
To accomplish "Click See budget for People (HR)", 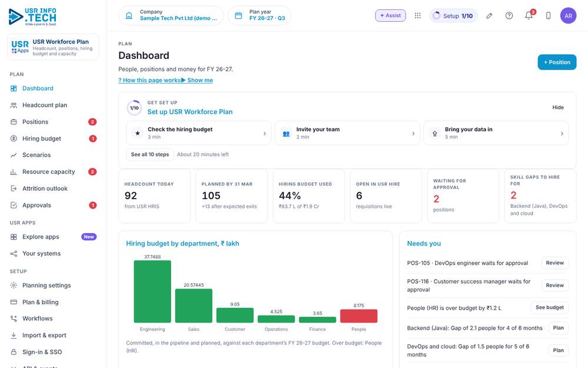I will coord(549,307).
